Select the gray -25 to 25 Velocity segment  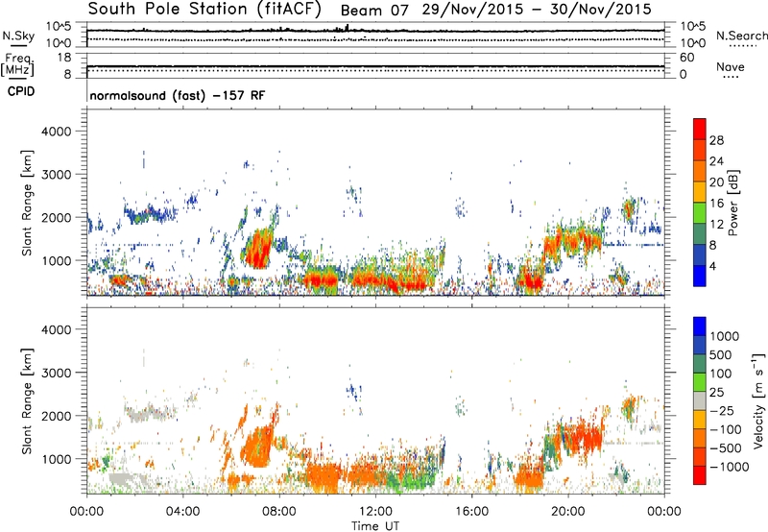click(700, 400)
